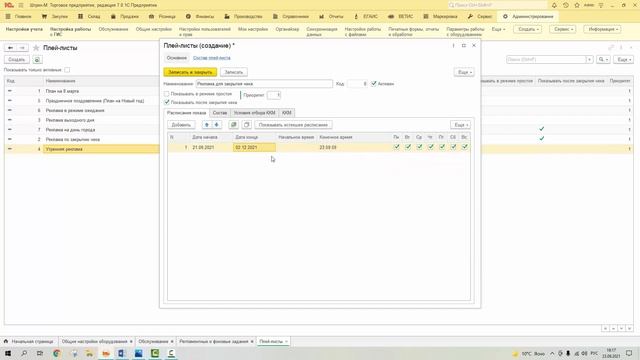Open the magnifier search options dropdown
Viewport: 640px width, 360px height.
point(603,60)
